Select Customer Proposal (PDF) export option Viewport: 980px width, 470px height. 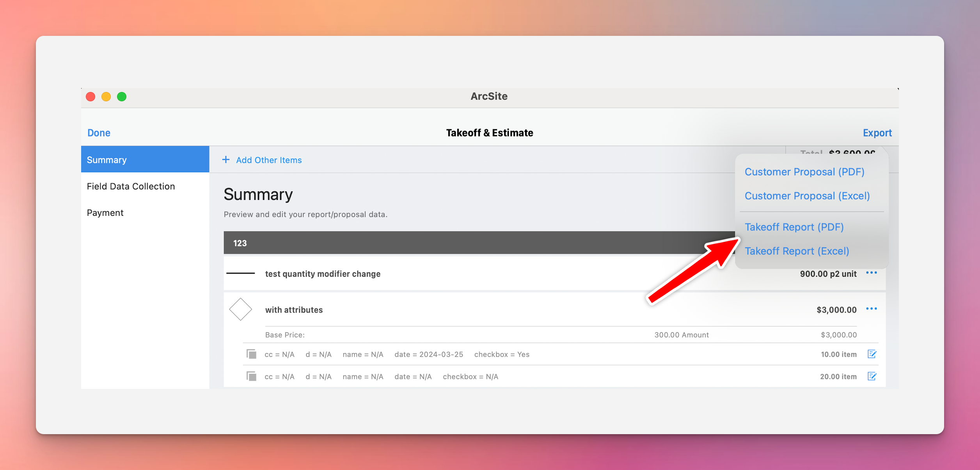point(804,172)
